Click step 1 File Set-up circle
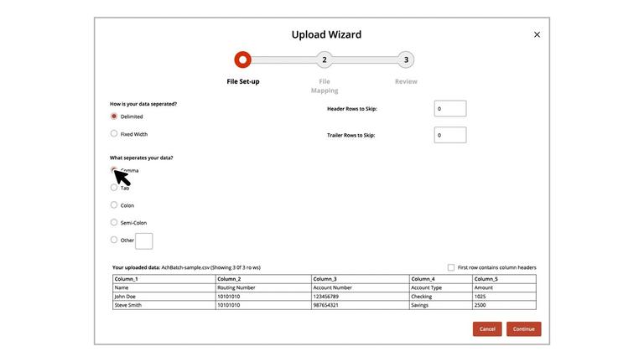 [243, 60]
